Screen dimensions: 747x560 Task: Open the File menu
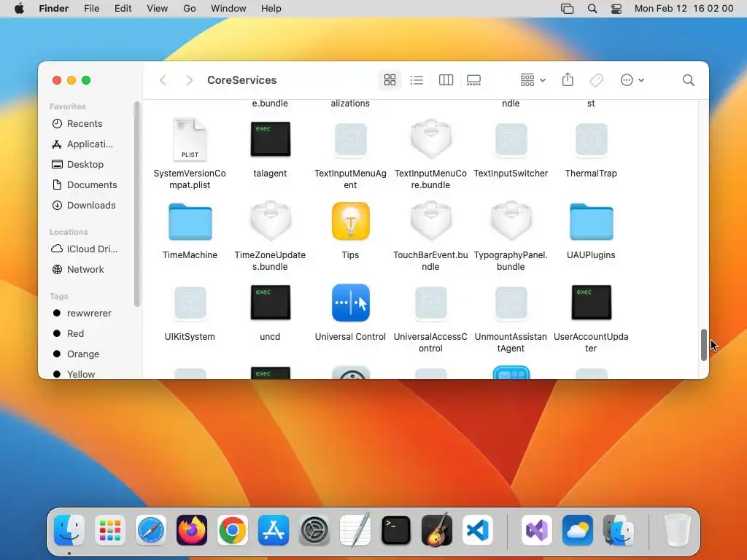(x=91, y=9)
